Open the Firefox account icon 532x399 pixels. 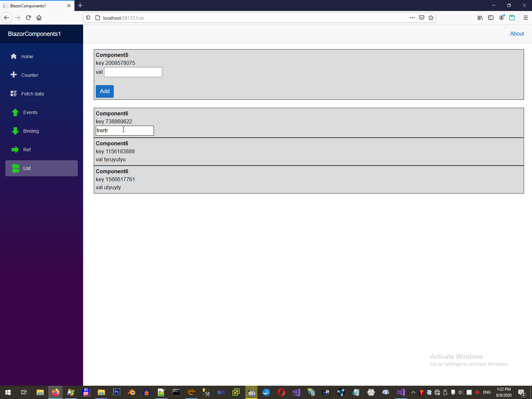click(x=501, y=18)
